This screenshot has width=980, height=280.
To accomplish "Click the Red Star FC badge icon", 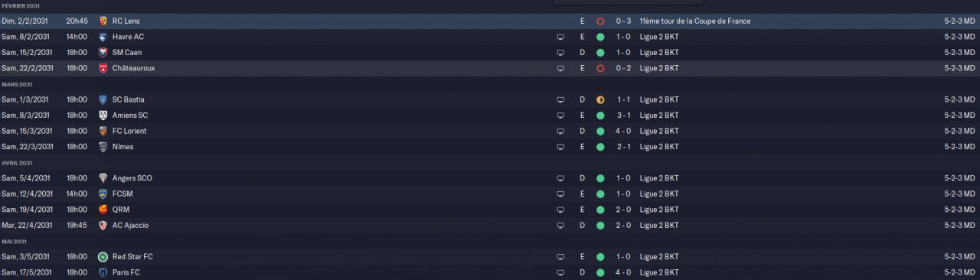I will point(103,257).
